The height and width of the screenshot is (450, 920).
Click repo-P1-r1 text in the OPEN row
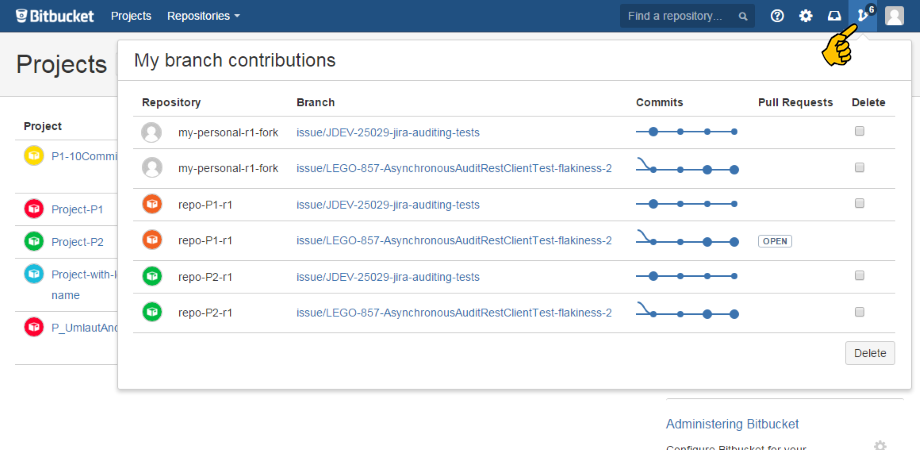205,241
